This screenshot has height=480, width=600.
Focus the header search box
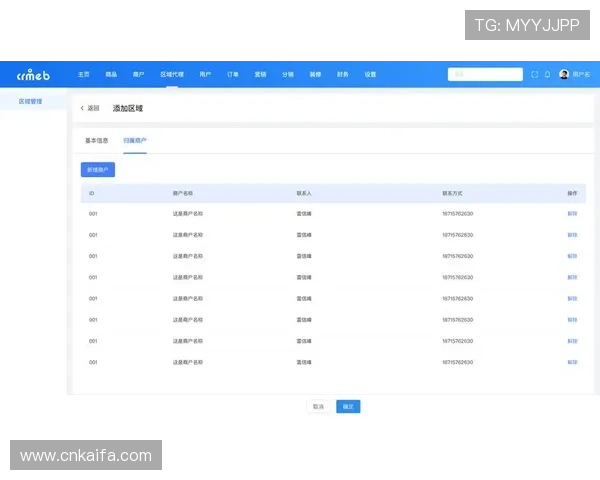[x=485, y=74]
